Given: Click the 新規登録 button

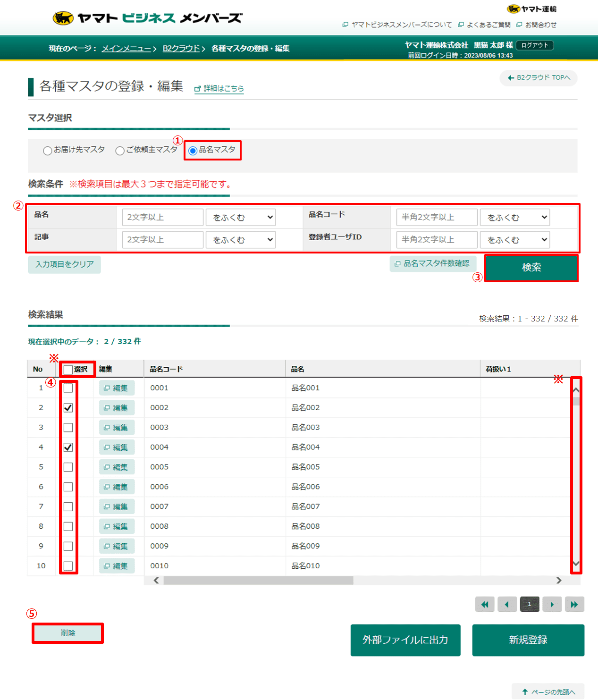Looking at the screenshot, I should (x=528, y=640).
